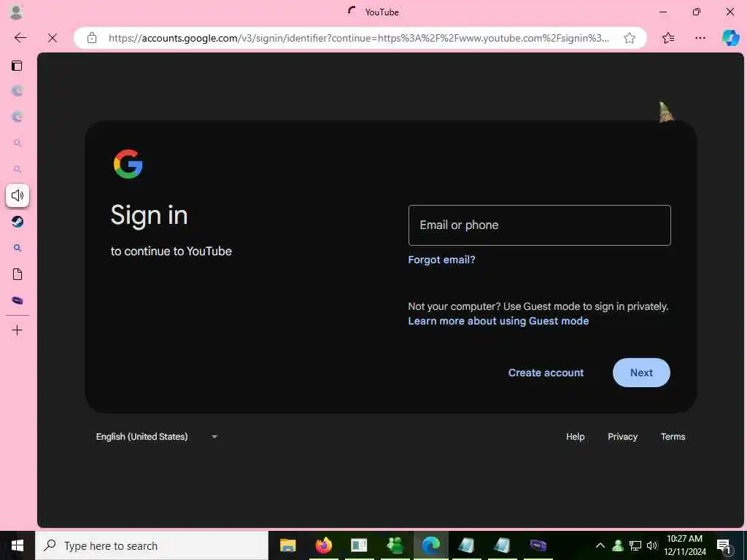Open the tab actions menu icon
Viewport: 747px width, 560px height.
coord(17,66)
